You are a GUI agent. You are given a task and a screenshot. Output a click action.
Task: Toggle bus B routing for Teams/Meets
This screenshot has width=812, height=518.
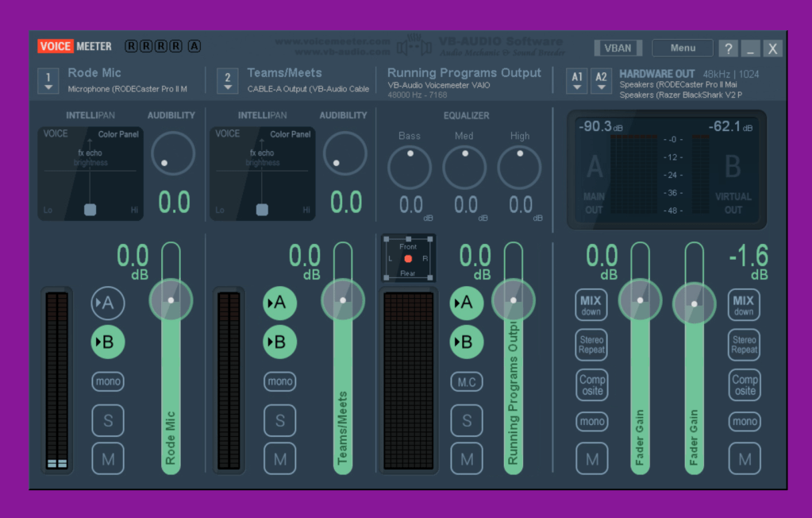point(279,342)
